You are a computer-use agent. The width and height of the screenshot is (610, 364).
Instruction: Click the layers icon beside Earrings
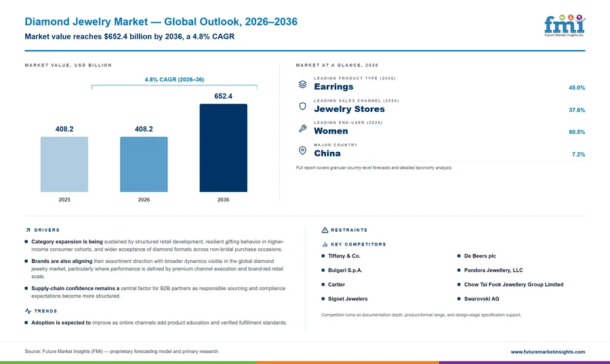(x=303, y=84)
